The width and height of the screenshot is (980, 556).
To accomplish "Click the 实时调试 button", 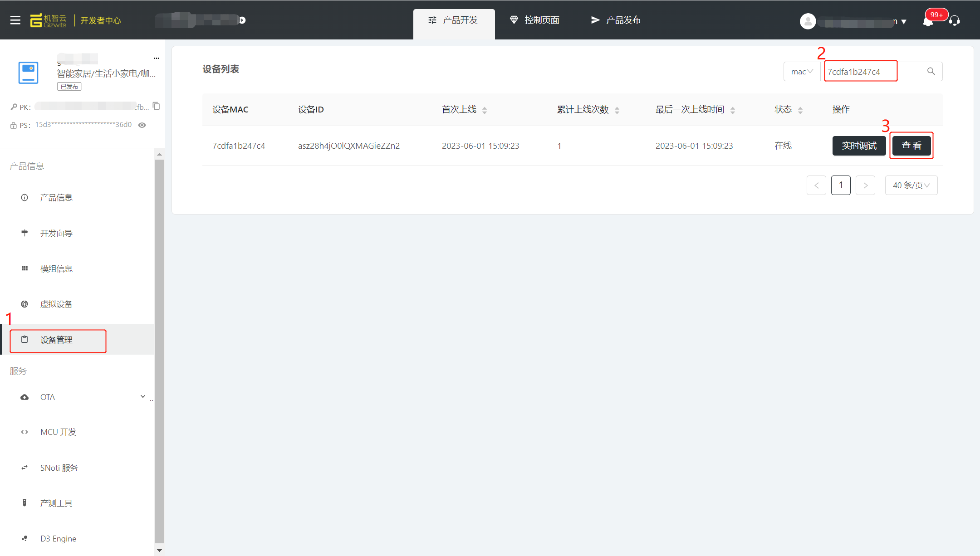I will point(859,146).
